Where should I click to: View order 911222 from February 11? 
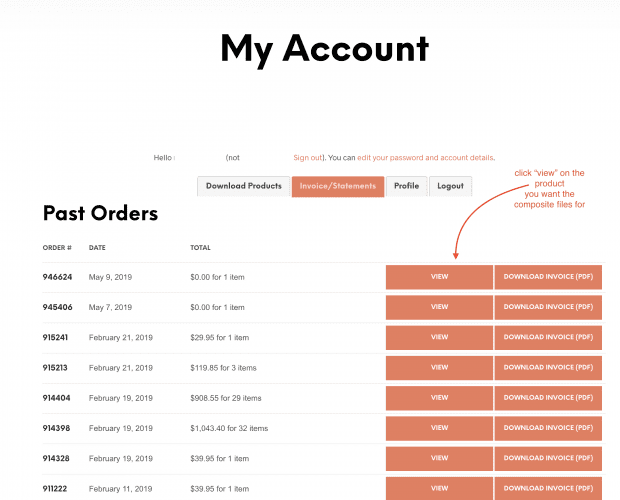439,489
